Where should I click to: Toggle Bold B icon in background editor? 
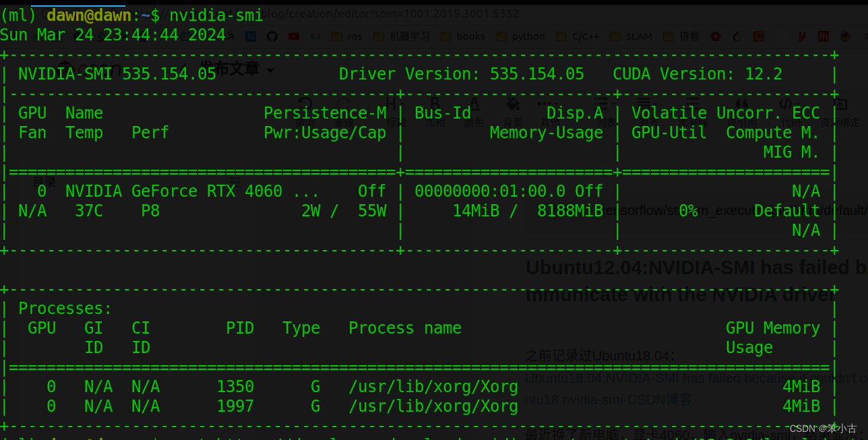point(435,104)
